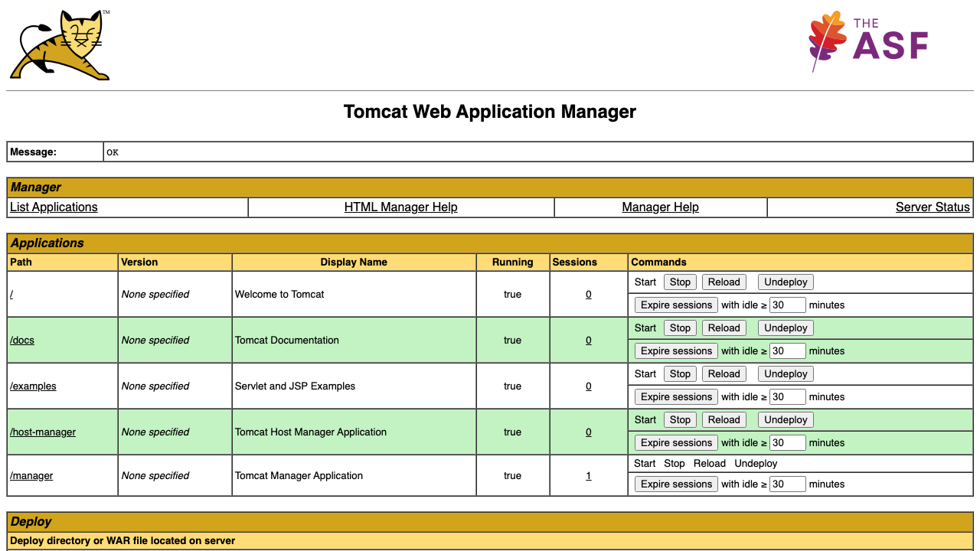Undeploy the Tomcat Documentation application
980x551 pixels.
[786, 328]
